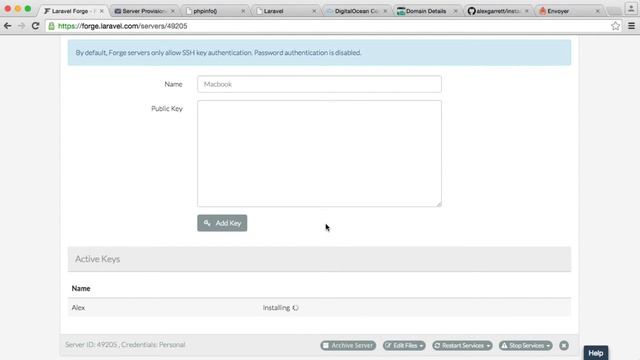Open the Restart Services dropdown
Image resolution: width=640 pixels, height=360 pixels.
click(462, 345)
